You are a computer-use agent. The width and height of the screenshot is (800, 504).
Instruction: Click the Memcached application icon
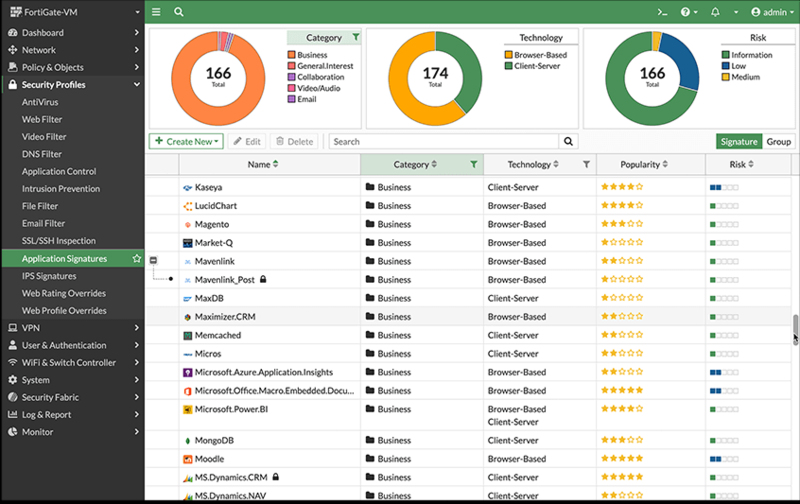(187, 336)
